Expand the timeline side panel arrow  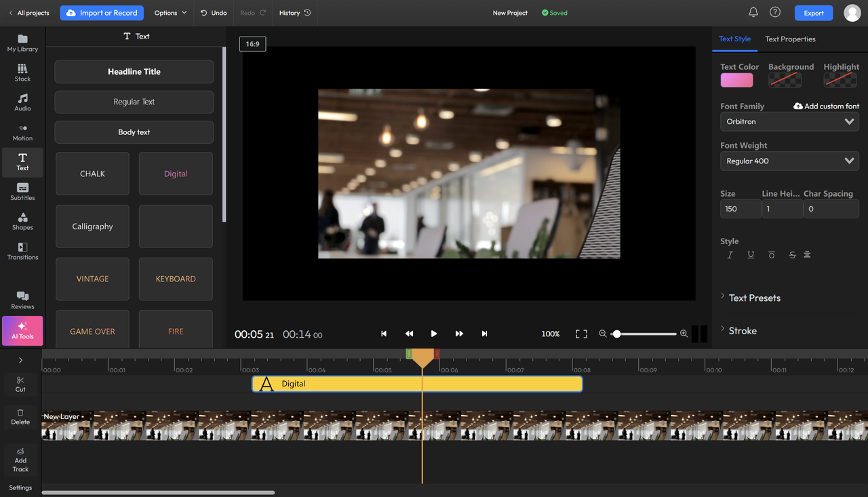(20, 360)
